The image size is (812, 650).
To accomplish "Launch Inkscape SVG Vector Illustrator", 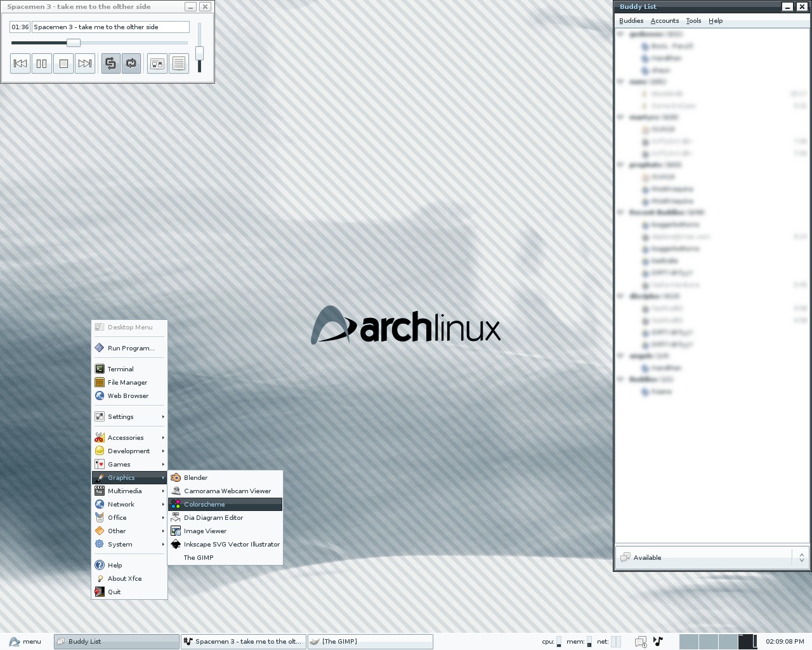I will [225, 544].
